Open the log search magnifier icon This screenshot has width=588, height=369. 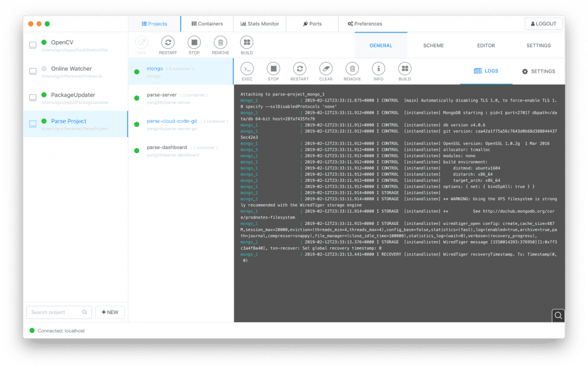point(558,315)
